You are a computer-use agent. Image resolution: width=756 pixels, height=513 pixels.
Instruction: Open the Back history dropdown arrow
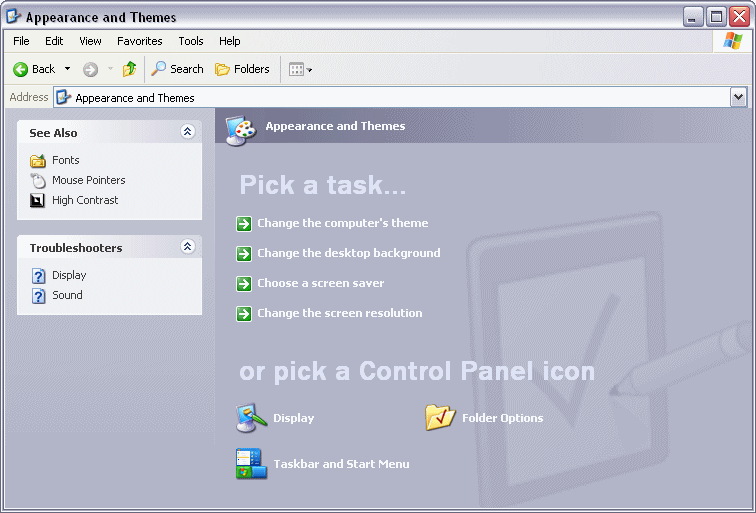click(67, 69)
